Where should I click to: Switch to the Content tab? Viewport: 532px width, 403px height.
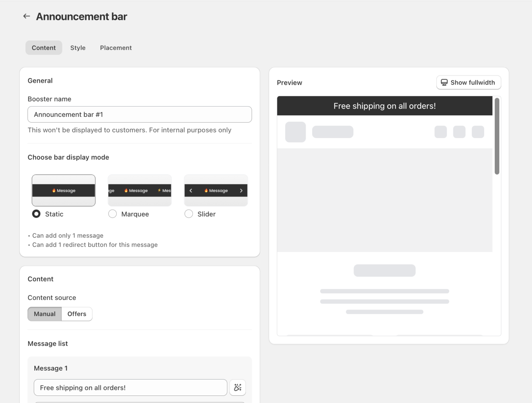tap(44, 48)
